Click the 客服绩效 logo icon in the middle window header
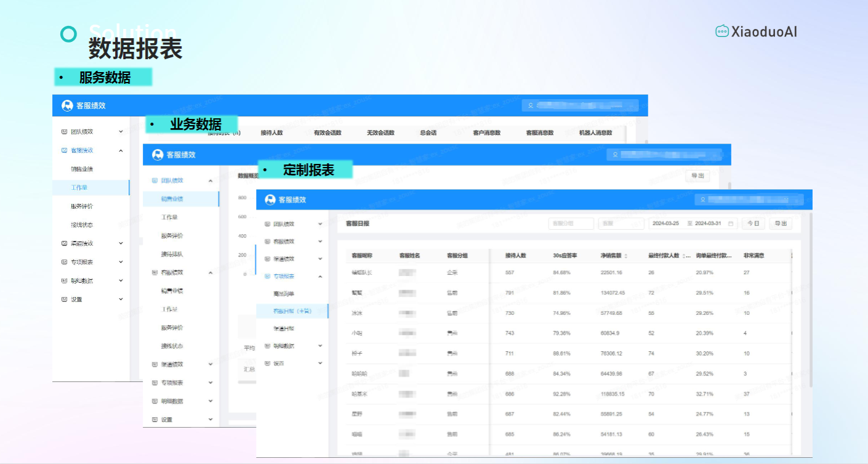868x464 pixels. 158,155
